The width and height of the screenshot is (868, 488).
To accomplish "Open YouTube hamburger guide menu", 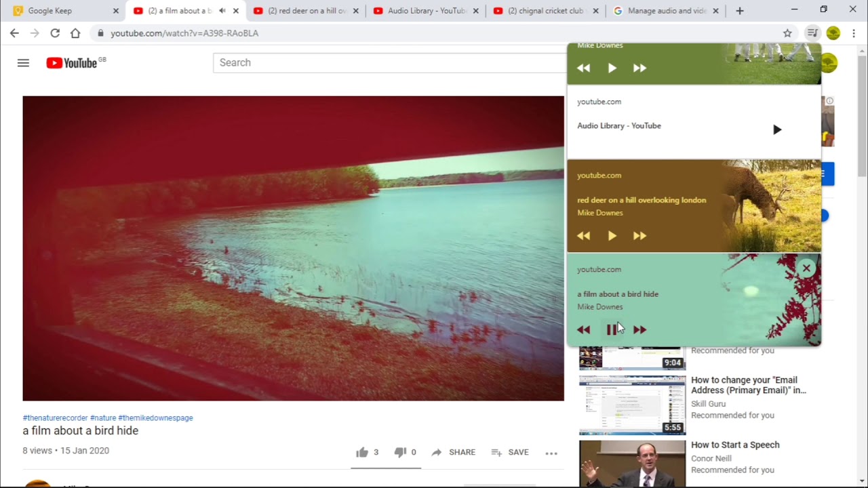I will pos(23,63).
